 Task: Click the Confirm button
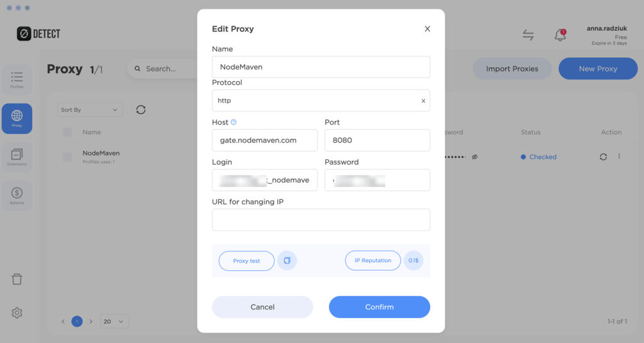(x=379, y=307)
